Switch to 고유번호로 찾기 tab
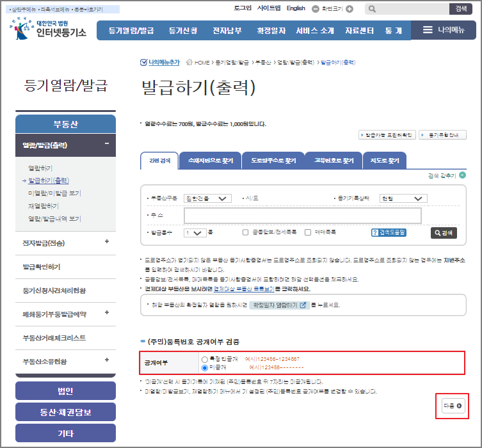 [334, 161]
